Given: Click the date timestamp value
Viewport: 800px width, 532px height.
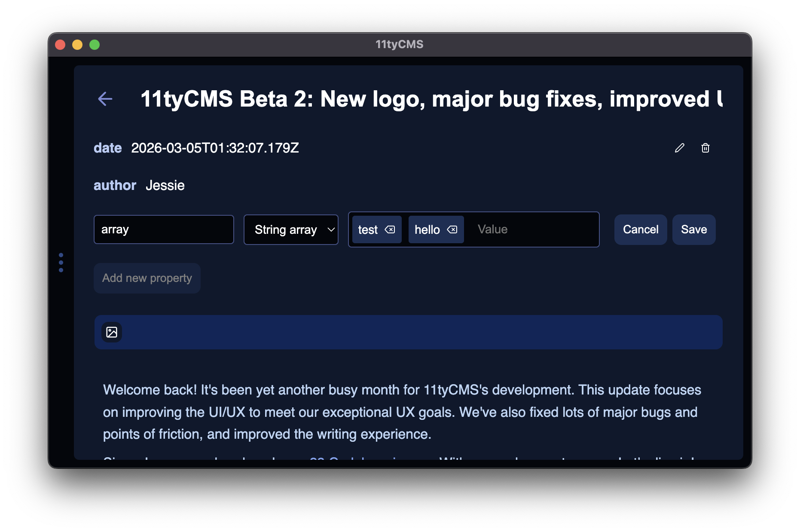Looking at the screenshot, I should [x=216, y=147].
